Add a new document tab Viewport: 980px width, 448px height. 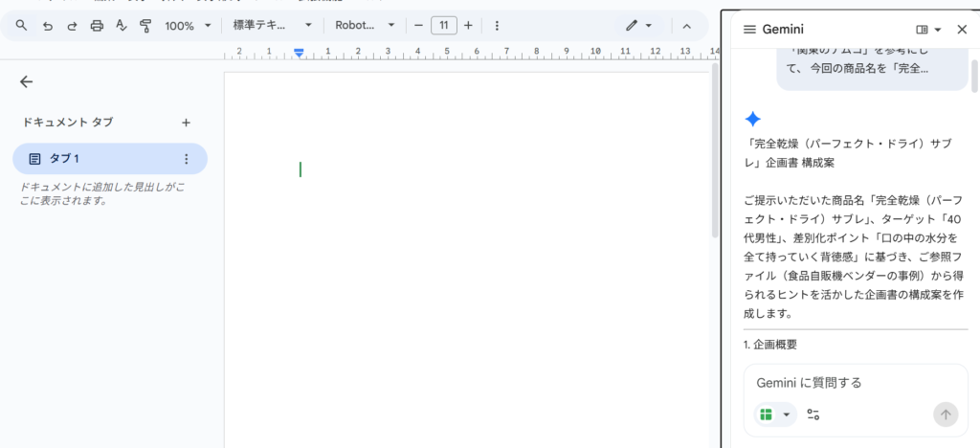point(187,123)
